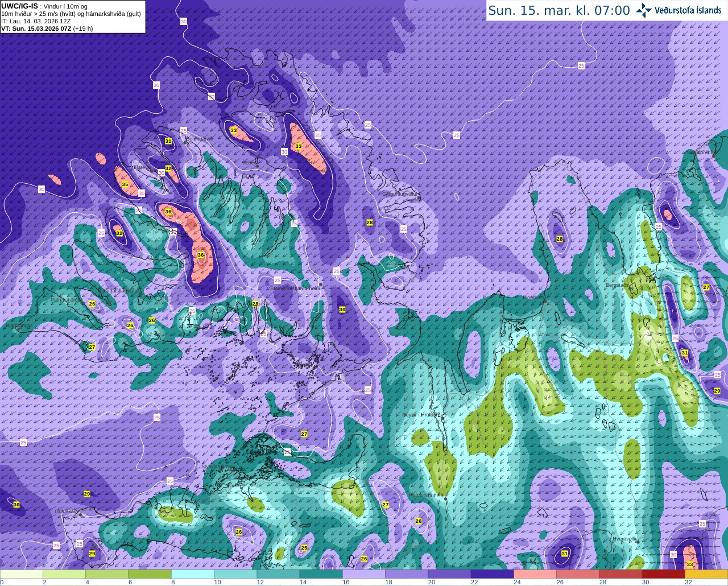The image size is (728, 586).
Task: Click the UWC/IG-IS model title
Action: pyautogui.click(x=19, y=6)
